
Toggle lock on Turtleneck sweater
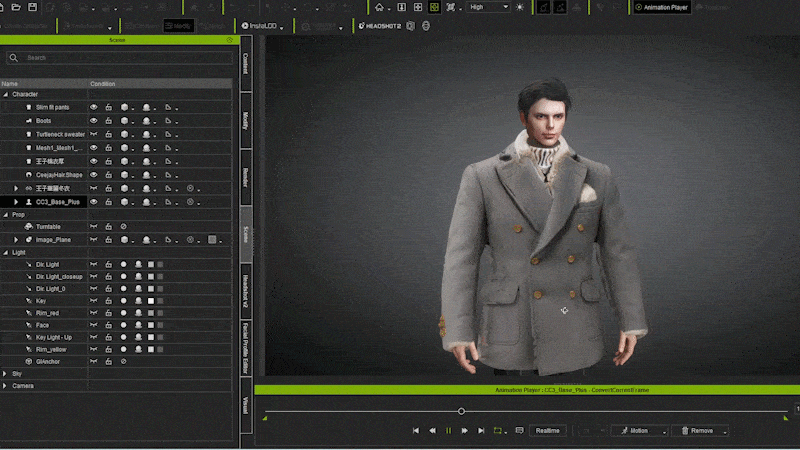click(108, 134)
